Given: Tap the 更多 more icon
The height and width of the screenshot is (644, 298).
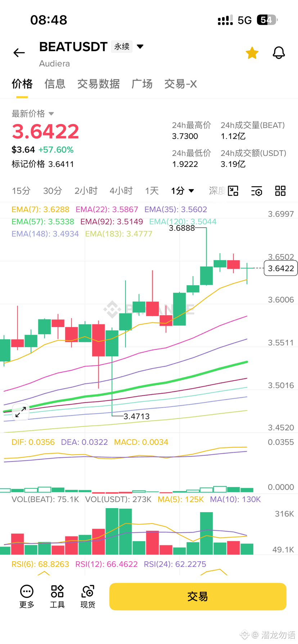Looking at the screenshot, I should pyautogui.click(x=27, y=597).
